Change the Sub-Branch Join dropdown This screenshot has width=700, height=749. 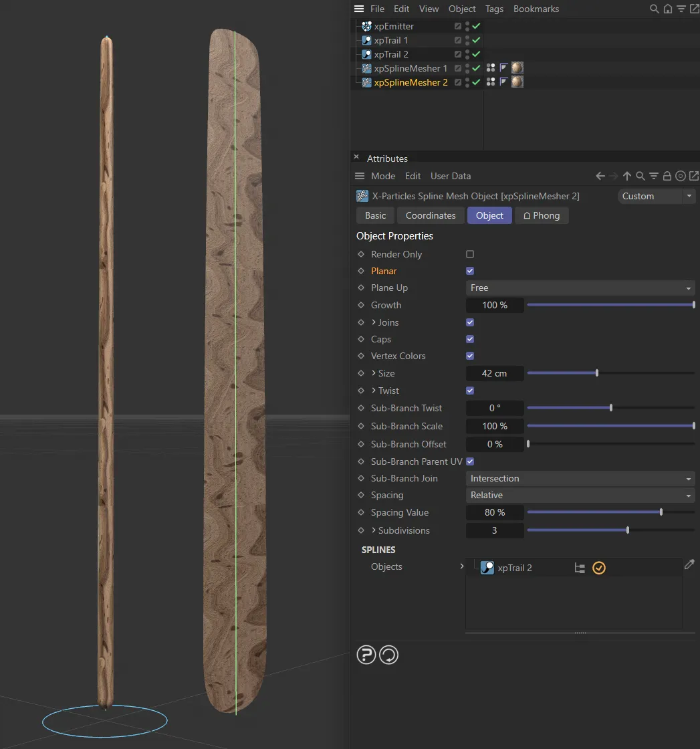pos(579,478)
